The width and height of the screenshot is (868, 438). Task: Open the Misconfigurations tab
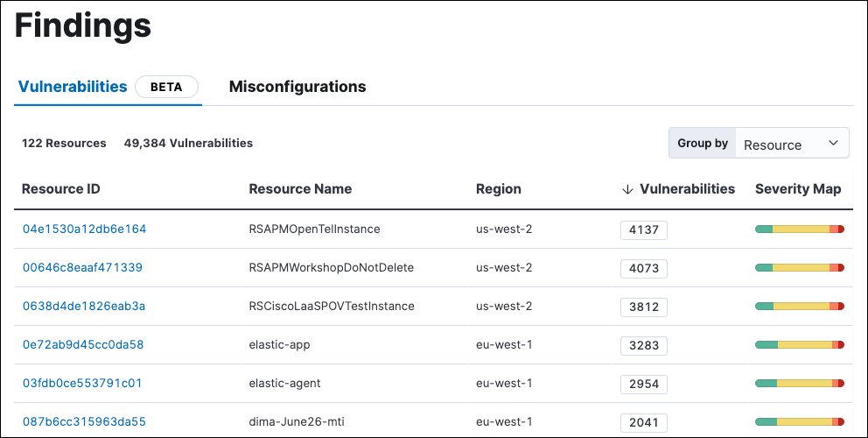coord(297,87)
